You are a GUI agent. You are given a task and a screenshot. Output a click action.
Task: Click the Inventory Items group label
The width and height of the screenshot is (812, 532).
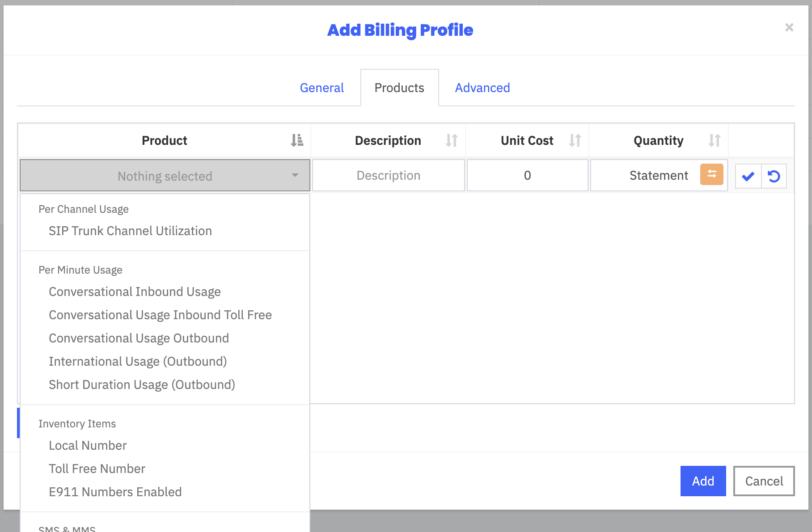click(77, 424)
